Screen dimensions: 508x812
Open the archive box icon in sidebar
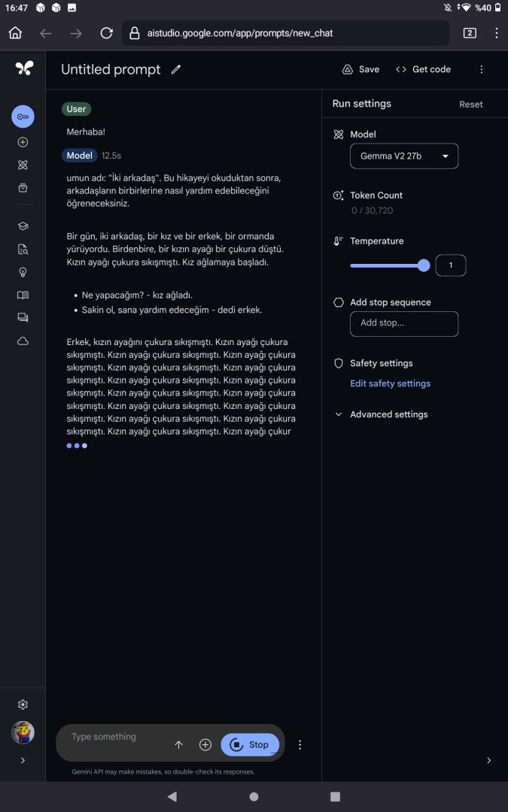23,188
